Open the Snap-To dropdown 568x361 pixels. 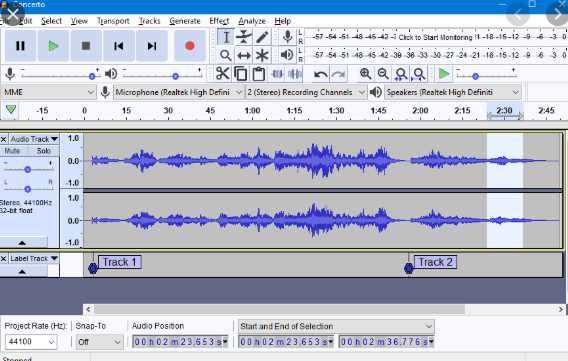click(x=99, y=342)
